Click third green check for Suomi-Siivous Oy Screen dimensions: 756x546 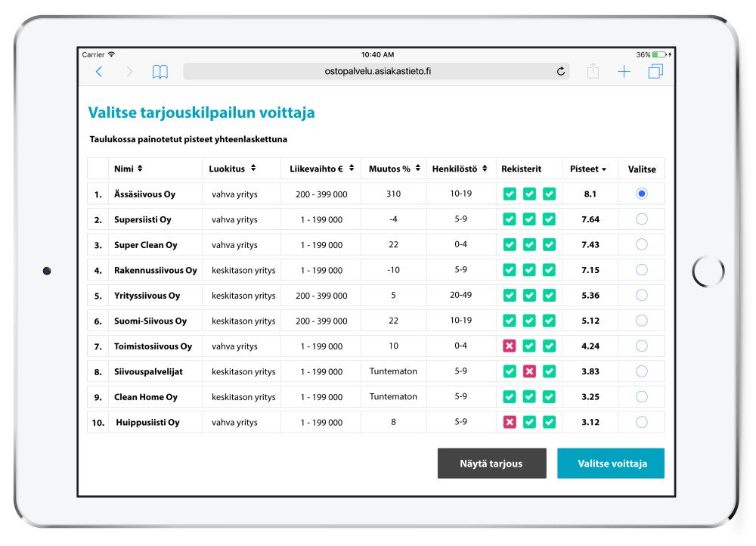pos(549,321)
